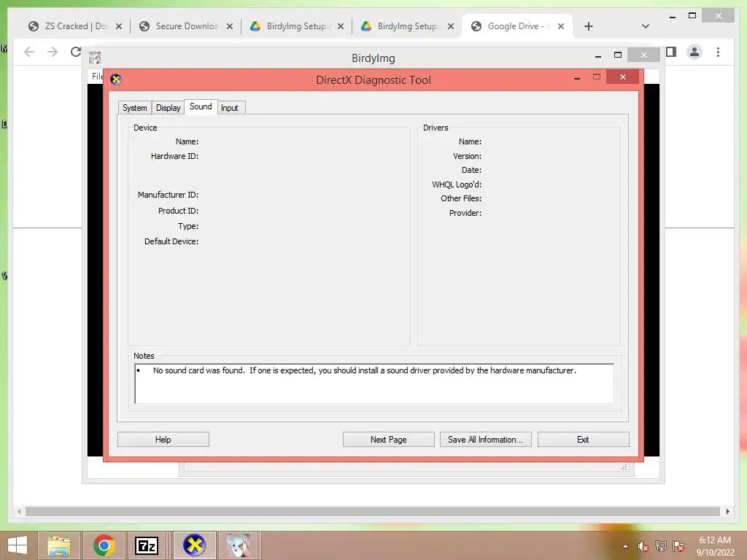This screenshot has width=747, height=560.
Task: Close the BirdyImg window
Action: coord(643,55)
